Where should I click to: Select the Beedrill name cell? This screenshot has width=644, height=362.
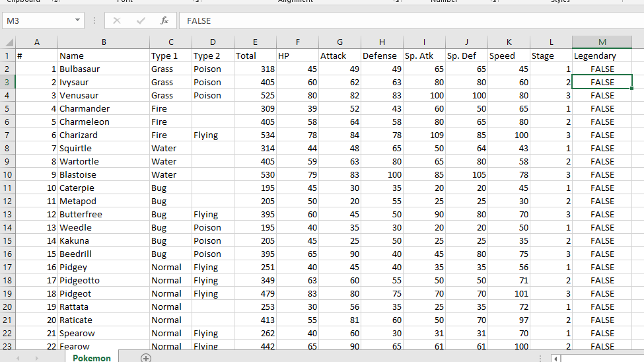coord(104,254)
